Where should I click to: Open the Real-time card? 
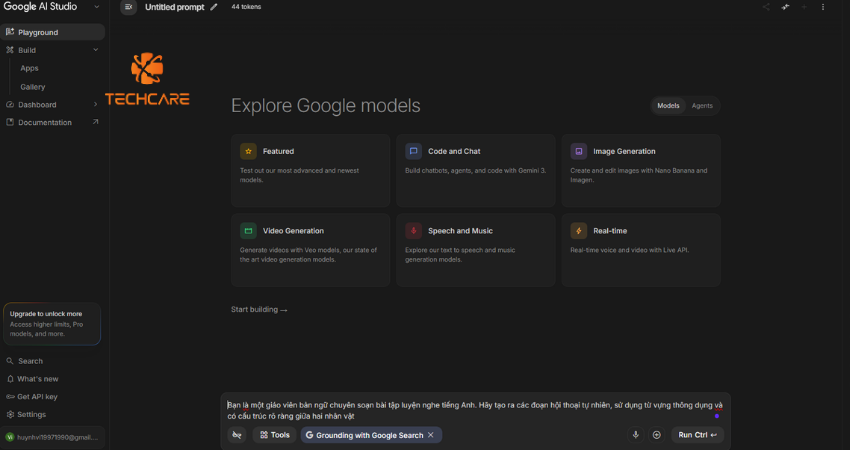coord(641,250)
